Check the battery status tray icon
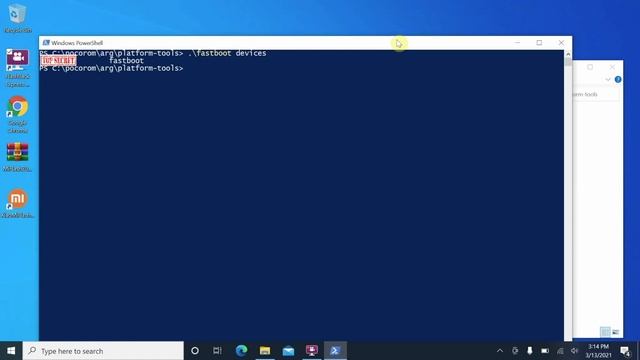640x360 pixels. click(545, 351)
